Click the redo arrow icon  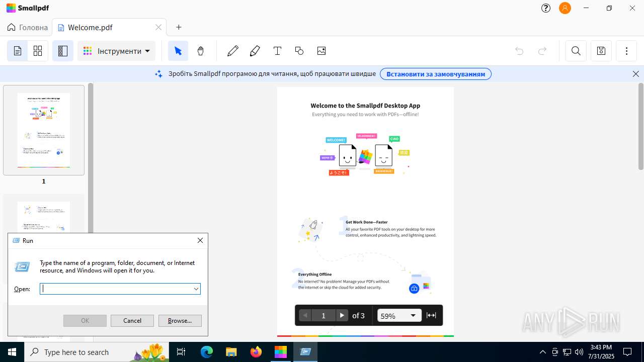(542, 51)
